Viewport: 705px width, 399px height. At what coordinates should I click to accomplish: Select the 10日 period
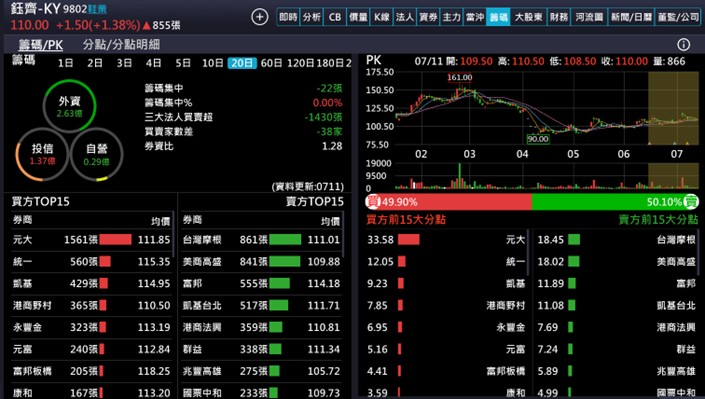pyautogui.click(x=213, y=63)
